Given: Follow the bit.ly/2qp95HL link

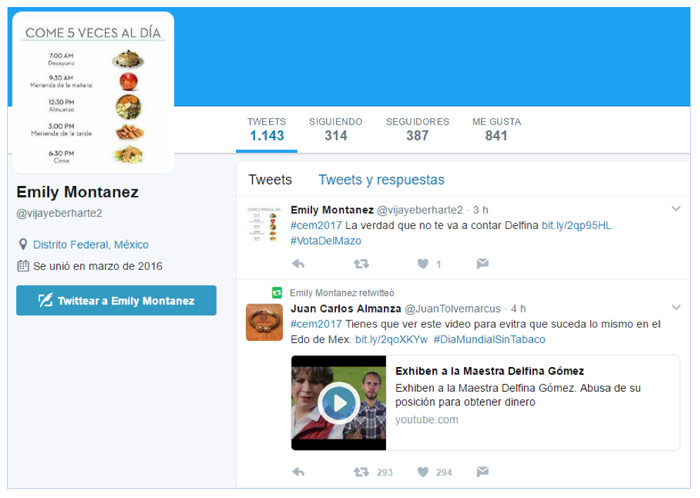Looking at the screenshot, I should pyautogui.click(x=576, y=225).
